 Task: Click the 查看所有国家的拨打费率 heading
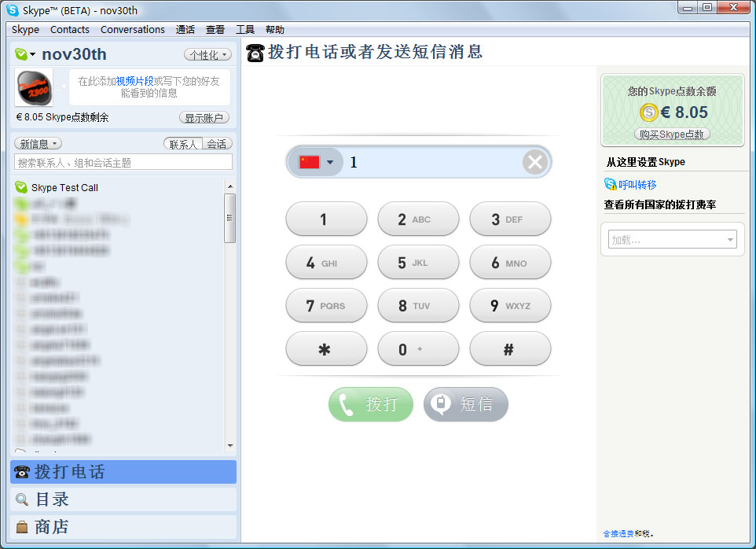660,204
